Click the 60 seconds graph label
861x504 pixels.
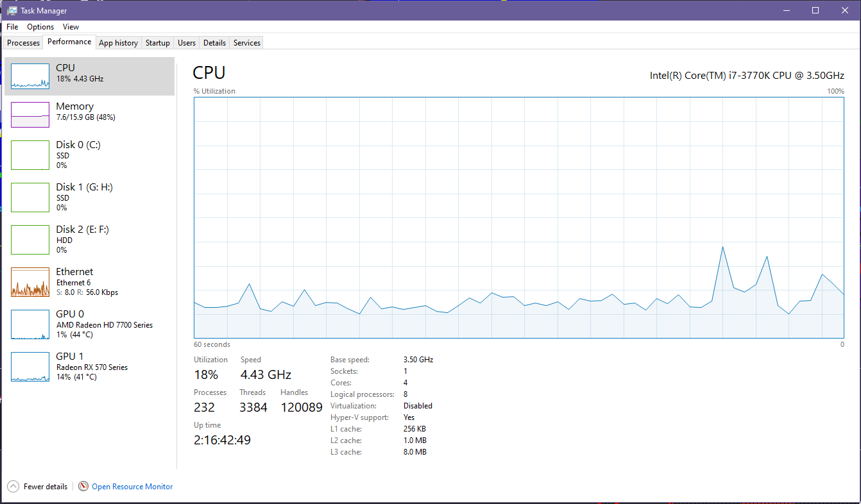212,345
